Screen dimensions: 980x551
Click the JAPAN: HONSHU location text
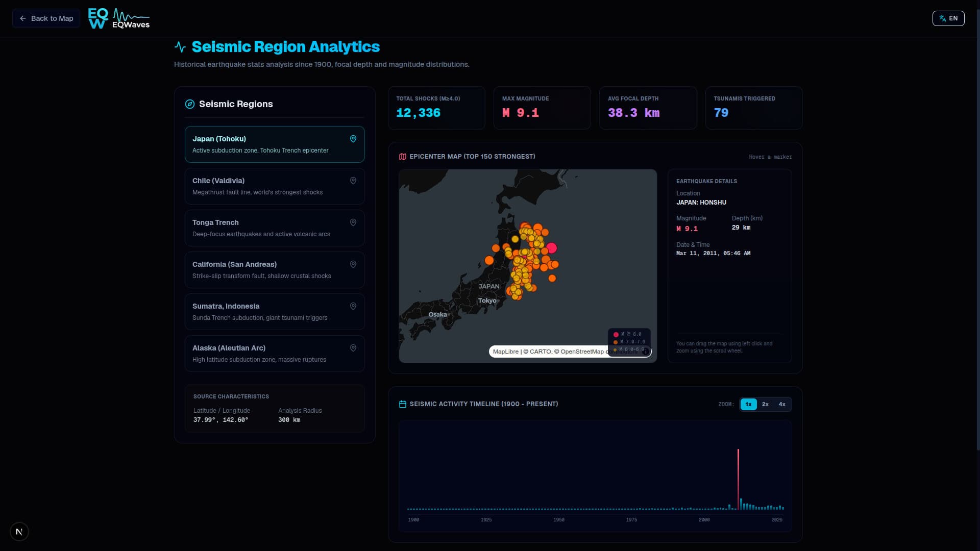click(x=701, y=203)
